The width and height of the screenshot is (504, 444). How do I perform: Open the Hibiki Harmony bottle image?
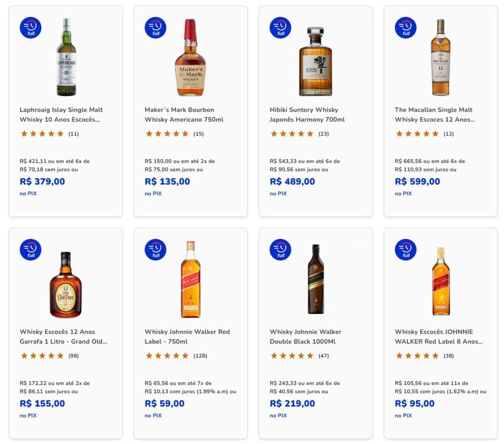(315, 61)
